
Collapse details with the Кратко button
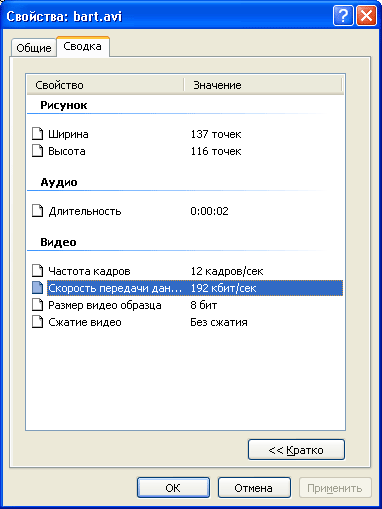coord(296,450)
